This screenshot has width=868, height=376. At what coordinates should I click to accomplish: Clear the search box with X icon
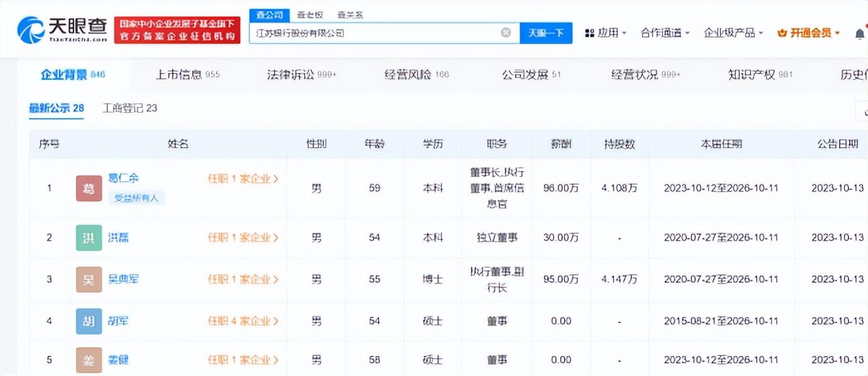click(506, 33)
